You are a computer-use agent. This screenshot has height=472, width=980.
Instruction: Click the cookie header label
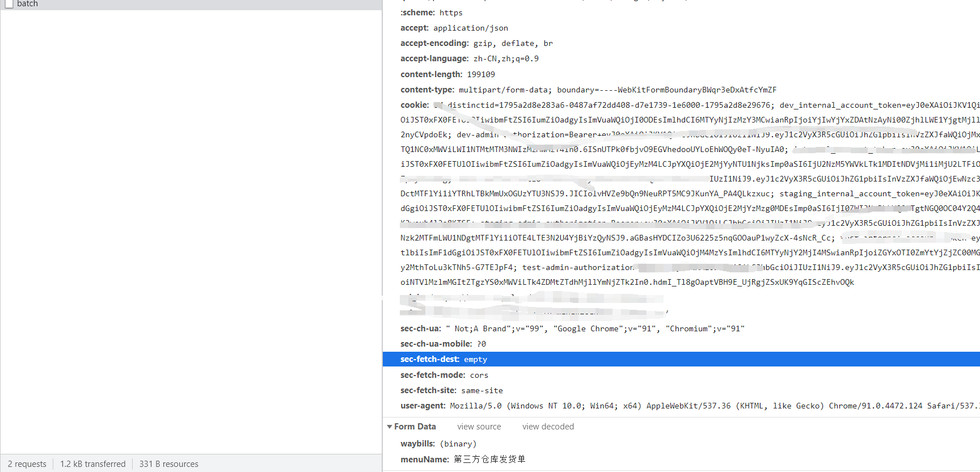(x=415, y=105)
